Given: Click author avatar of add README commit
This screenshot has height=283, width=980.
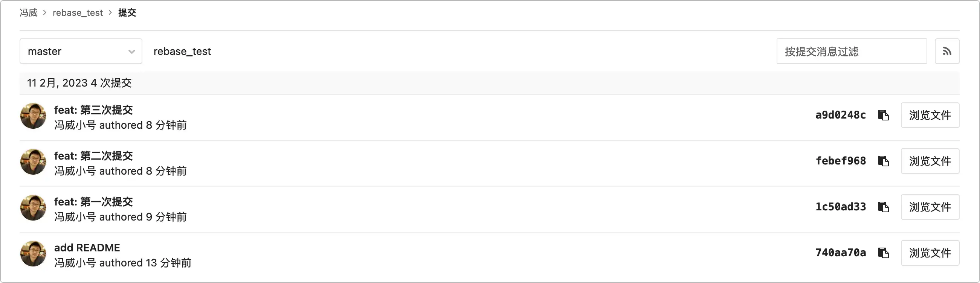Looking at the screenshot, I should click(x=33, y=254).
